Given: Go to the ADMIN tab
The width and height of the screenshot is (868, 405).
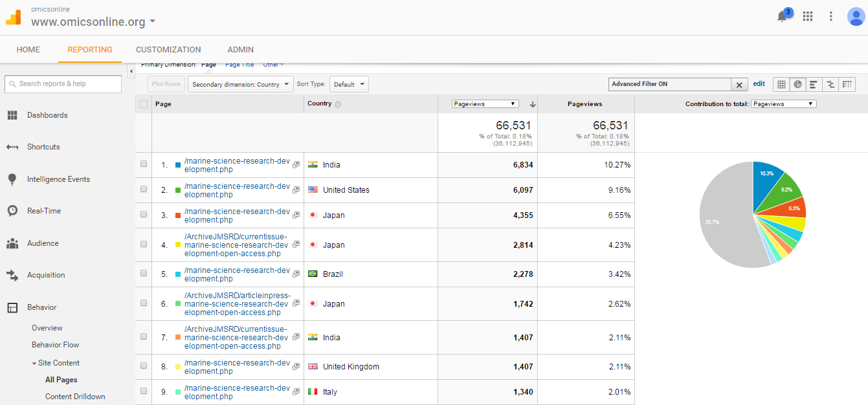Looking at the screenshot, I should pos(241,50).
